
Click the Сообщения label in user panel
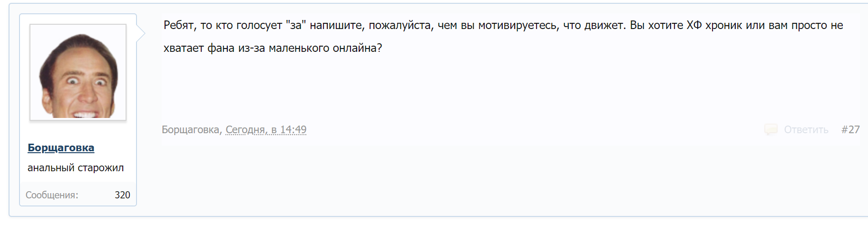[52, 195]
